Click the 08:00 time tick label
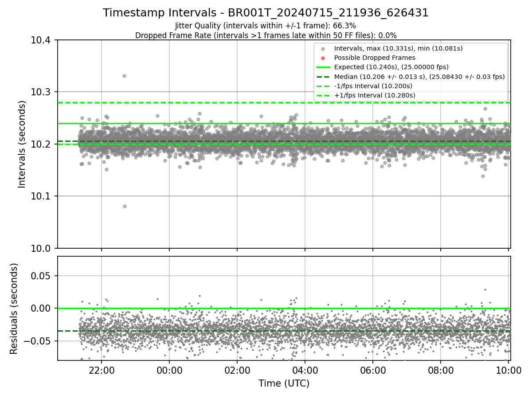Image resolution: width=532 pixels, height=399 pixels. (441, 370)
